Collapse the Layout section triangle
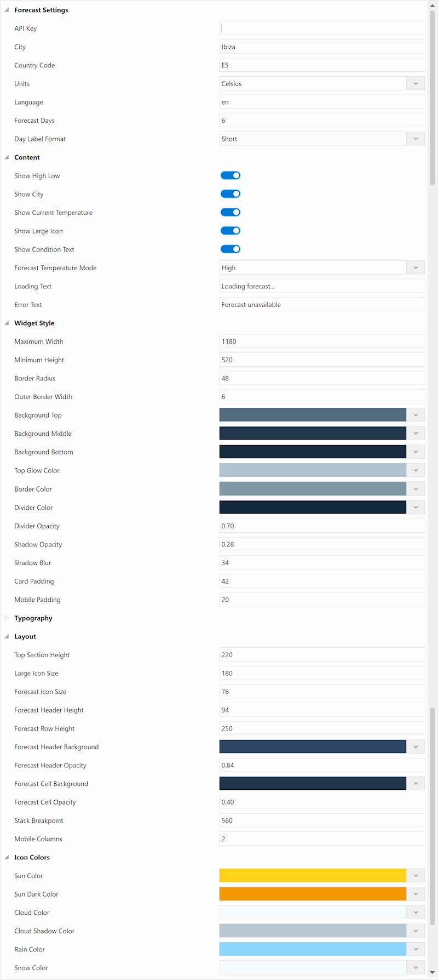Screen dimensions: 438x980 (7, 637)
